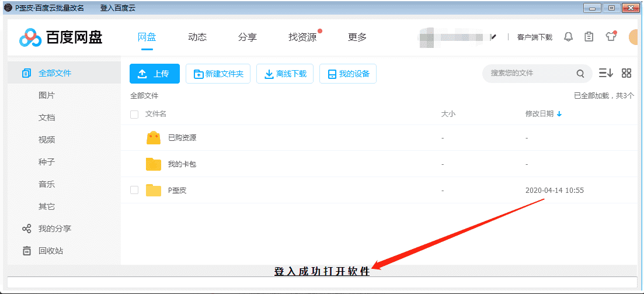Sort by 大小 column header

point(448,114)
